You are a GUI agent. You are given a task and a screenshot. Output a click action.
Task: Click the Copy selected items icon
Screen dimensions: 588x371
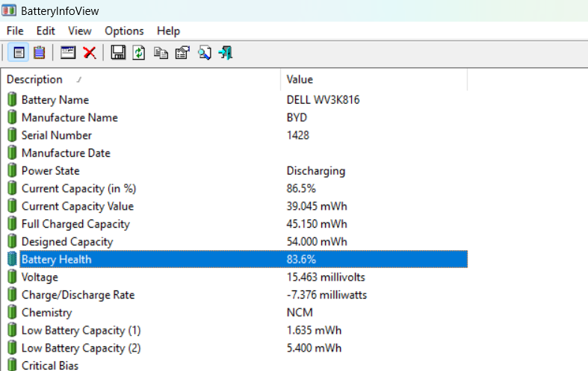tap(161, 52)
